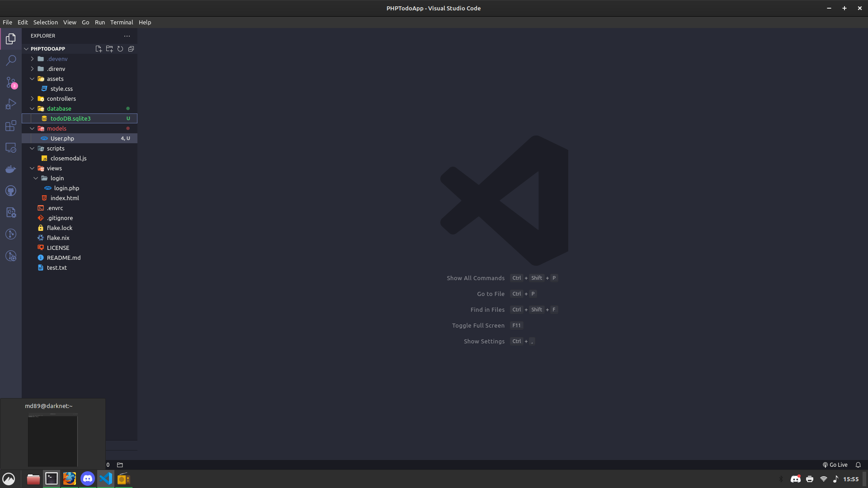Open the radio app from the taskbar
The width and height of the screenshot is (868, 488).
tap(124, 479)
